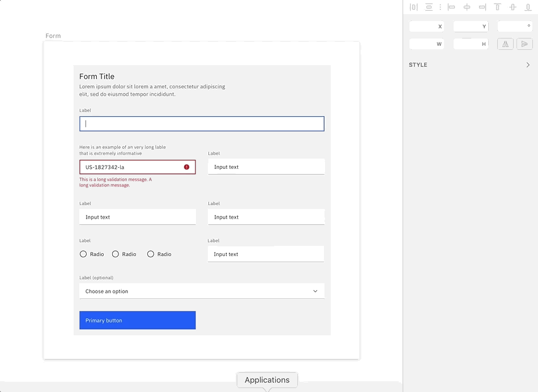The height and width of the screenshot is (392, 538).
Task: Click the Applications tooltip label
Action: [267, 380]
